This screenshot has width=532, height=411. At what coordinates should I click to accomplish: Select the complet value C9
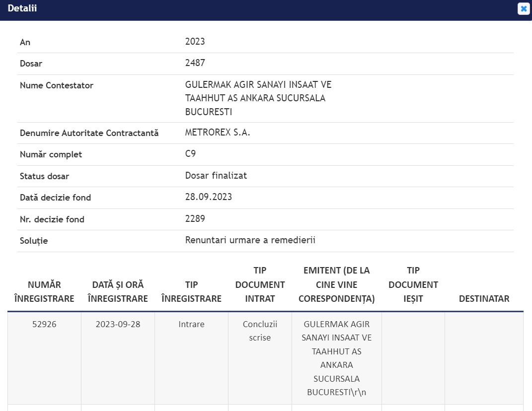pos(190,153)
